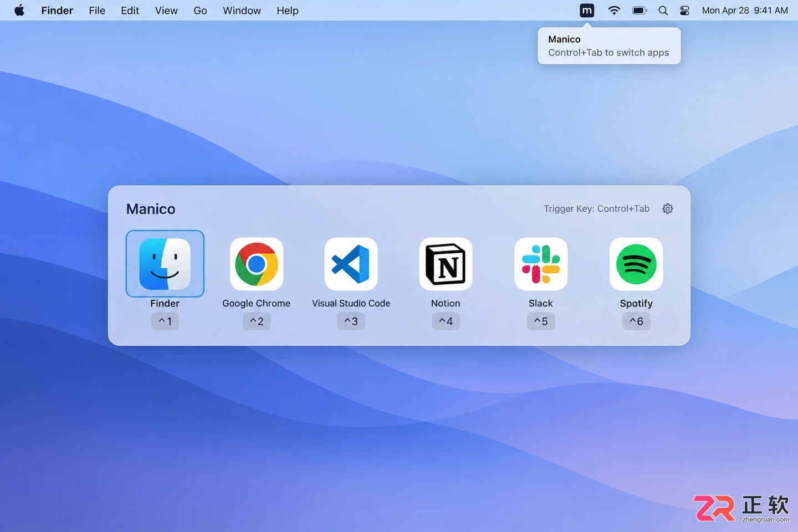
Task: Click the ^5 shortcut badge under Slack
Action: [x=541, y=321]
